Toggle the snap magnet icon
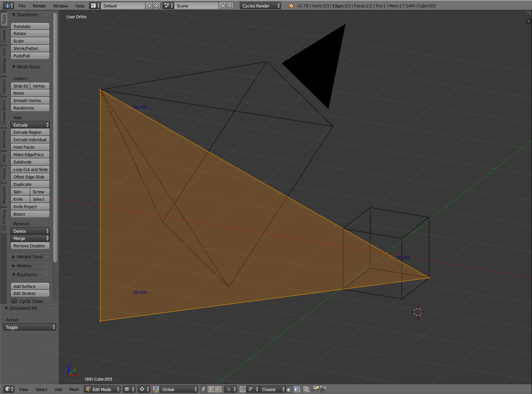This screenshot has width=532, height=394. tap(243, 389)
